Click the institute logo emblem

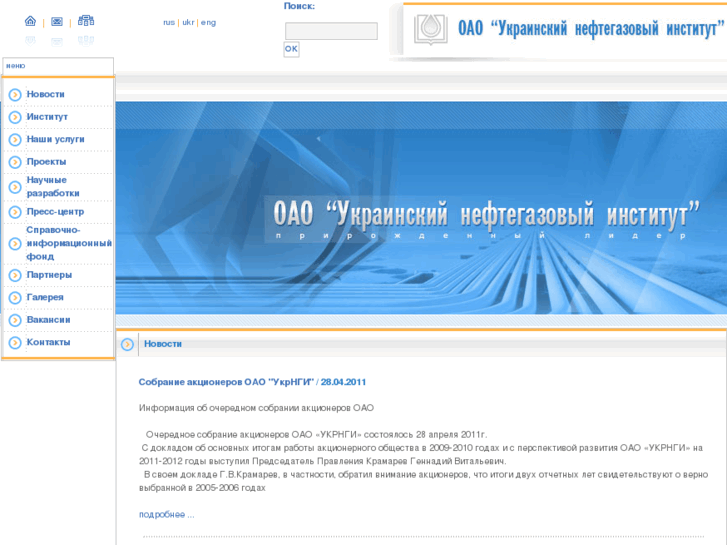pos(430,29)
